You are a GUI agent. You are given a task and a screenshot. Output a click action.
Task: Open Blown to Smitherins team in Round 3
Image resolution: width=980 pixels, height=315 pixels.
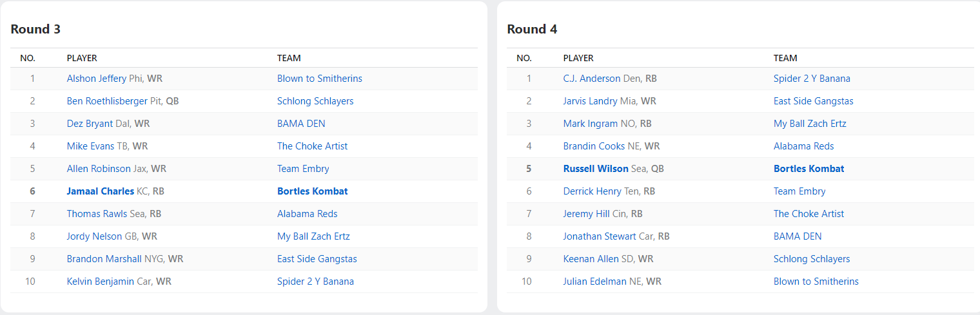[x=319, y=79]
